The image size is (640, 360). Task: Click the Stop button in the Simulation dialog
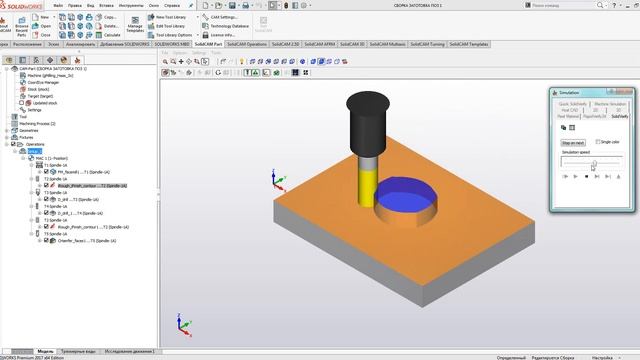[x=587, y=176]
